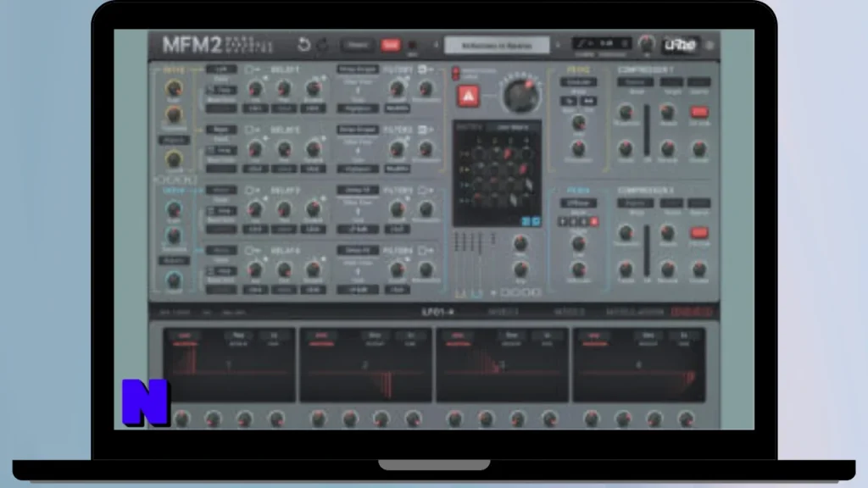Screen dimensions: 868x488
Task: Click the dropdown beside the Matrix tab
Action: pos(513,127)
